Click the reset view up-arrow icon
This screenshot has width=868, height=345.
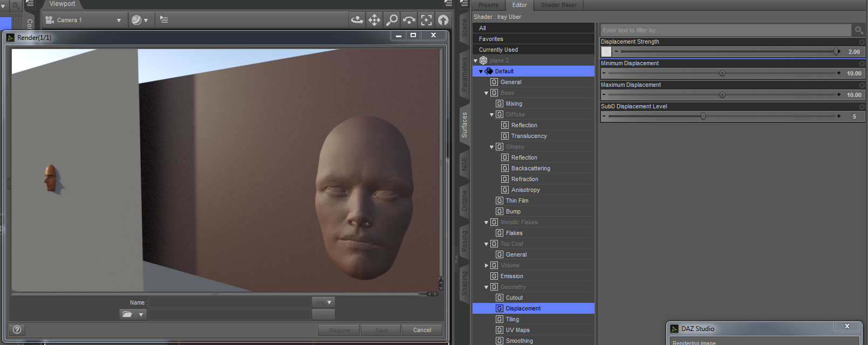click(x=443, y=20)
